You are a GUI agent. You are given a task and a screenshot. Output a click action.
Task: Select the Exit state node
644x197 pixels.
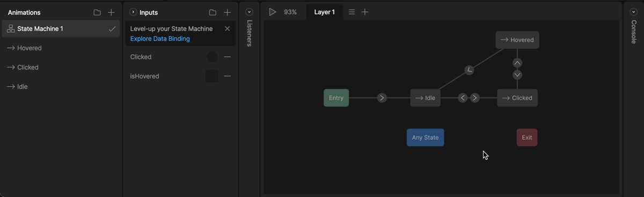point(527,138)
